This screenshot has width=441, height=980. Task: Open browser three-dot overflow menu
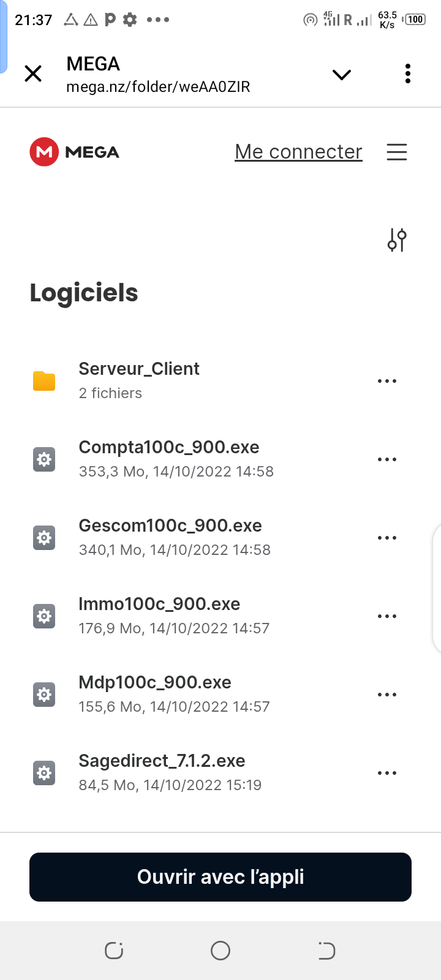click(x=408, y=73)
